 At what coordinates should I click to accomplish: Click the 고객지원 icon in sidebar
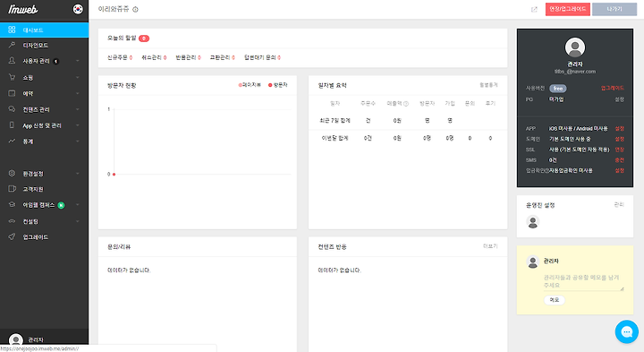click(12, 189)
